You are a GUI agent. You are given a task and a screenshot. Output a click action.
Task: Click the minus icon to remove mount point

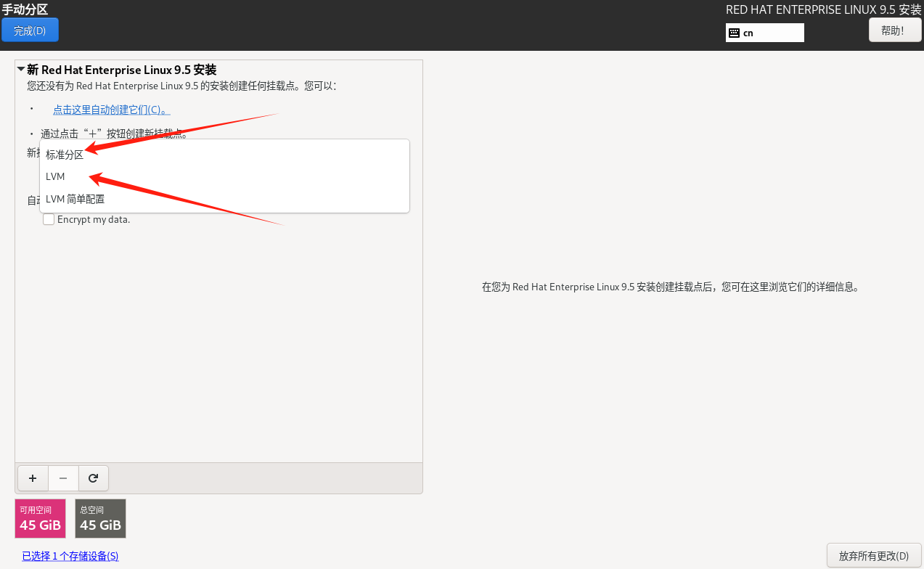click(x=63, y=478)
